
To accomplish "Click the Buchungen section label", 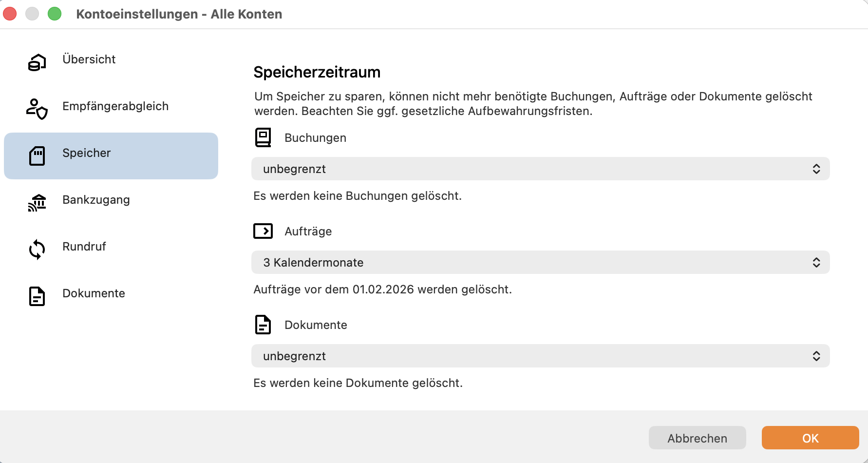I will 316,138.
